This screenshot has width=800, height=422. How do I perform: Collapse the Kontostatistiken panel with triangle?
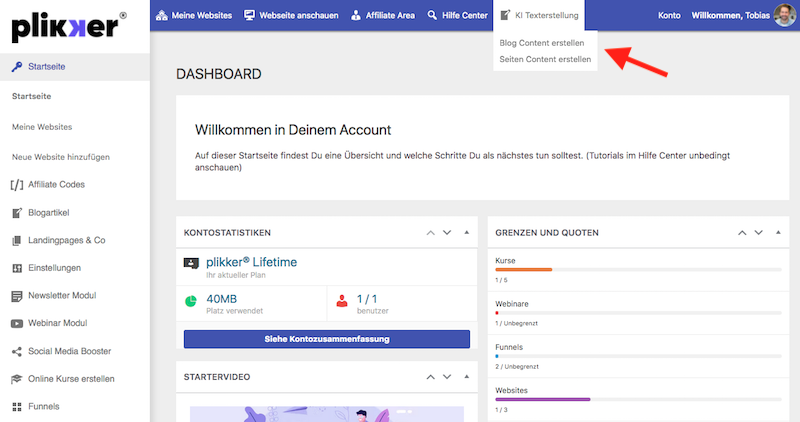(x=466, y=232)
